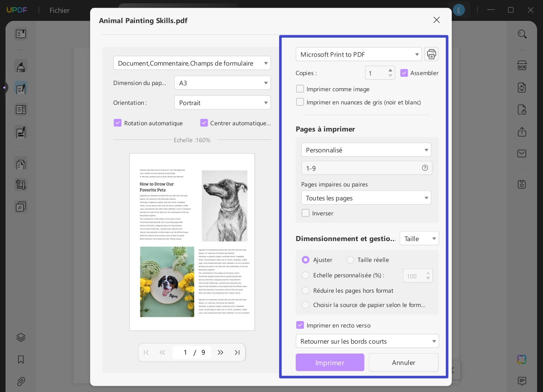Open the Fichier menu
The width and height of the screenshot is (543, 392).
(x=59, y=10)
